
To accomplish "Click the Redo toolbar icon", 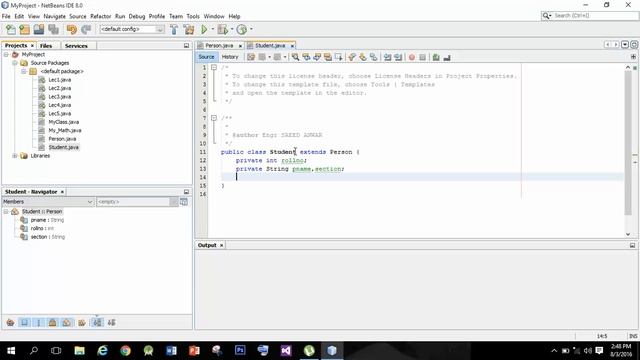I will pos(86,29).
